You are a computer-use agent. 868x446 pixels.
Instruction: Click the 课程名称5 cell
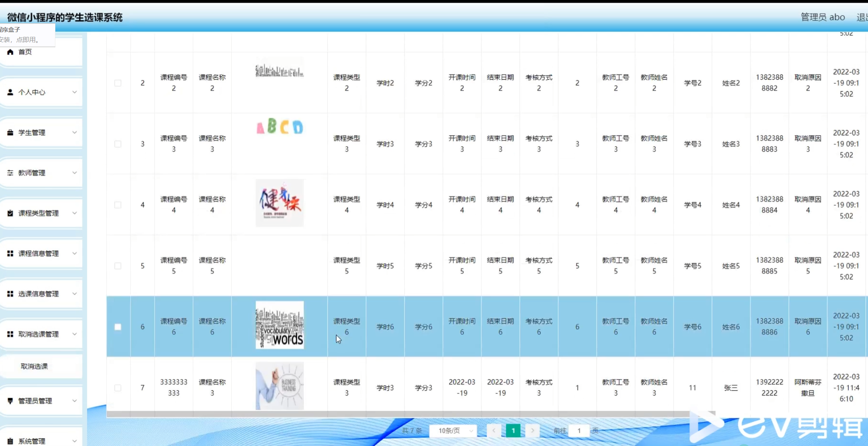[212, 266]
